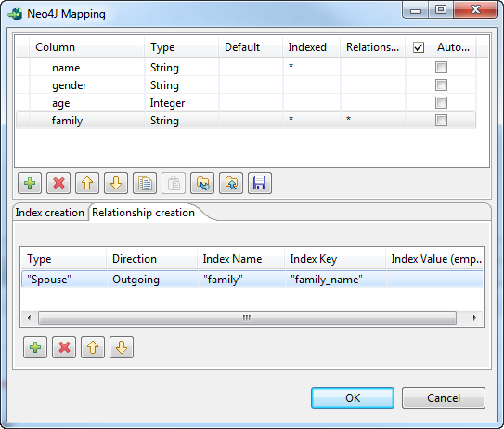The height and width of the screenshot is (429, 504).
Task: Cancel the Neo4J Mapping dialog
Action: click(x=444, y=397)
